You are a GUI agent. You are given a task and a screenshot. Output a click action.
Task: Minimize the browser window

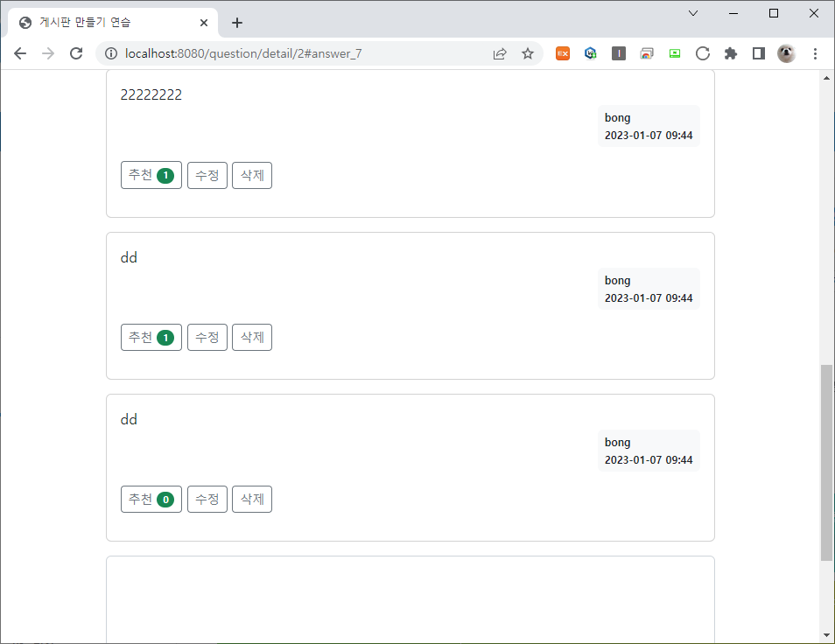pyautogui.click(x=733, y=13)
